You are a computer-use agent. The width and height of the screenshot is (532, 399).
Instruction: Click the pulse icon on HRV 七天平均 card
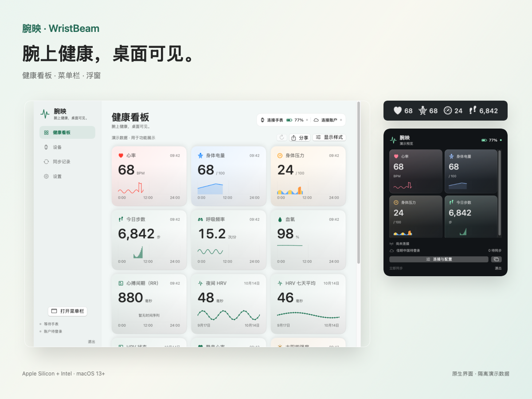point(280,283)
